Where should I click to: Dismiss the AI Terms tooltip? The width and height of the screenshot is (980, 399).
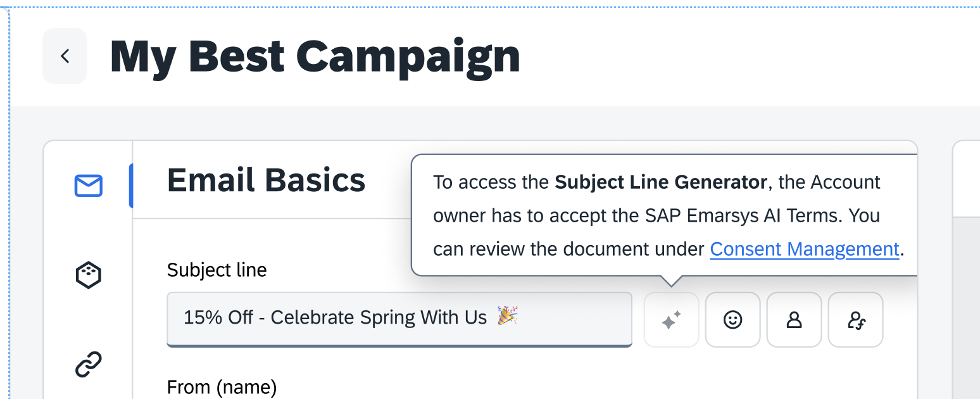(x=665, y=215)
